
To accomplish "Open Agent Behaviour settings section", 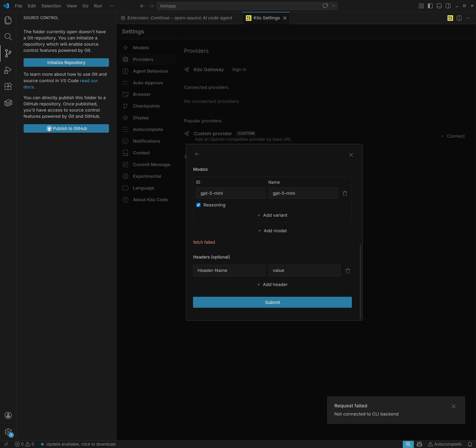I will tap(147, 71).
